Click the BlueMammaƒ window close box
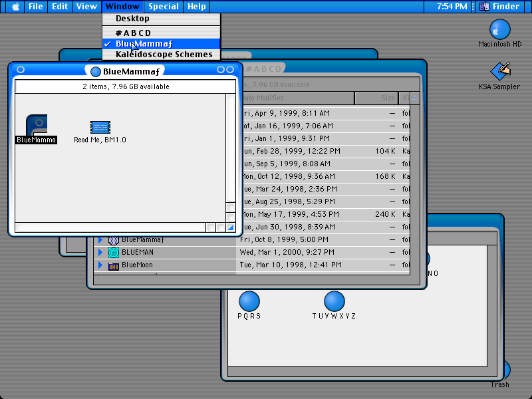 (x=21, y=70)
